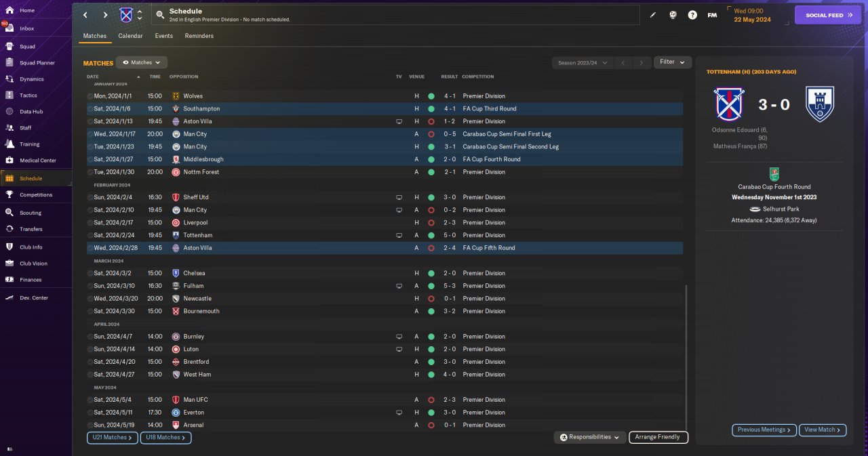This screenshot has height=456, width=868.
Task: Toggle reminder circle for Chelsea match
Action: tap(90, 273)
